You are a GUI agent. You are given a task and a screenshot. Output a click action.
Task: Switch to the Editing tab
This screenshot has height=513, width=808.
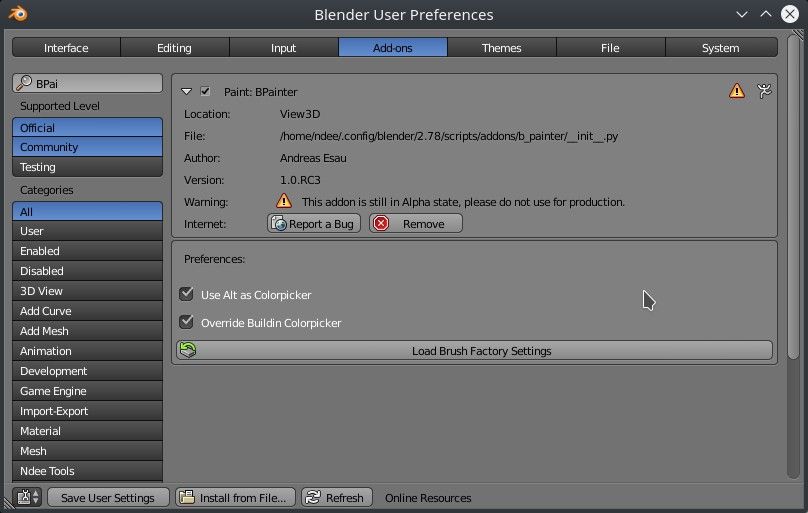tap(175, 48)
